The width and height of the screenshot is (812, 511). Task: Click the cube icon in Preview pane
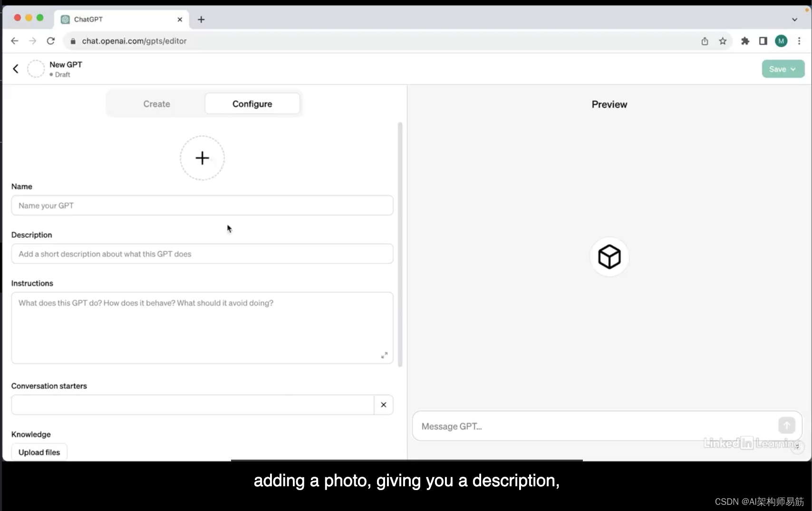point(609,257)
